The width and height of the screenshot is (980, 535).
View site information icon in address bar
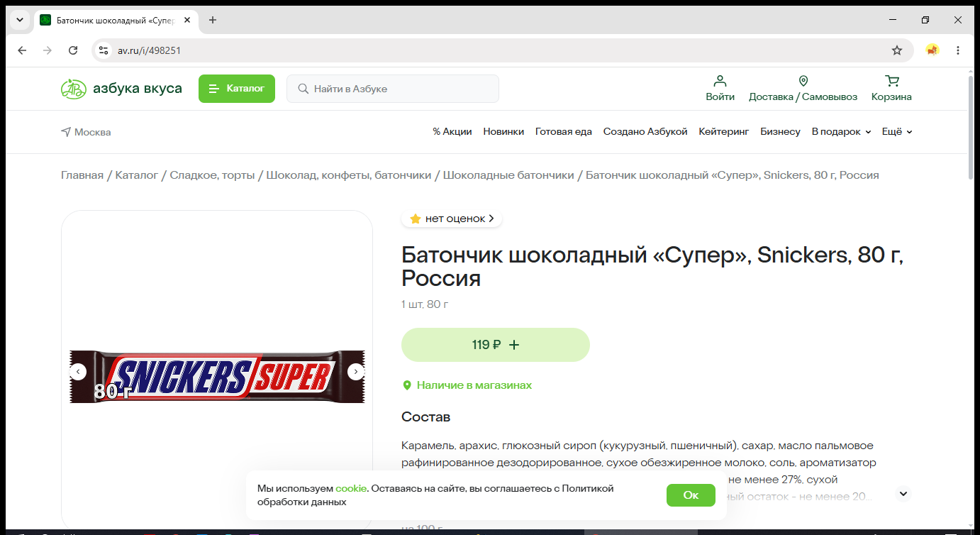[104, 50]
